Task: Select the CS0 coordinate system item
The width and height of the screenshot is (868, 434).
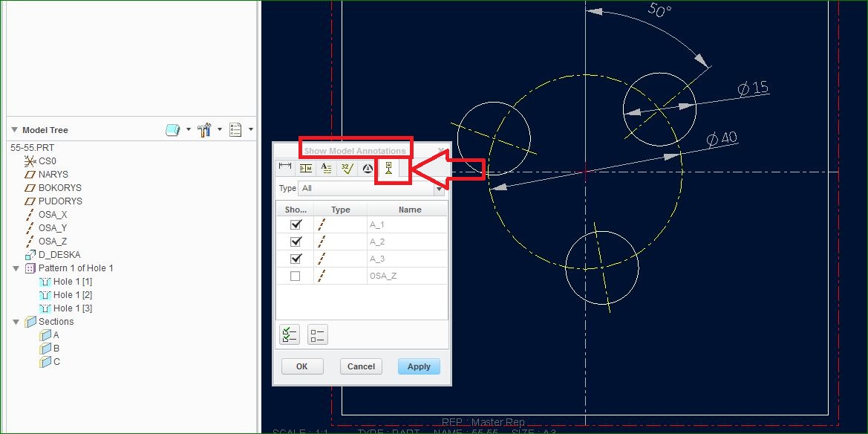Action: [x=47, y=161]
